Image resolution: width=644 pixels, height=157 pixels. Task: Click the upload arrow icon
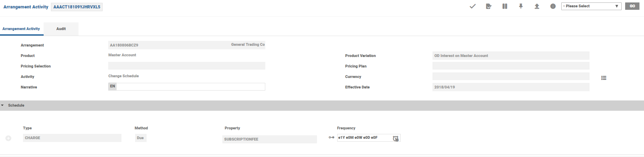[x=537, y=6]
